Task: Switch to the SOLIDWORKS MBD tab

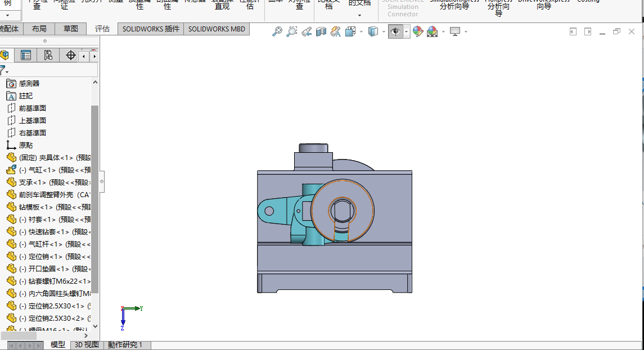Action: [217, 29]
